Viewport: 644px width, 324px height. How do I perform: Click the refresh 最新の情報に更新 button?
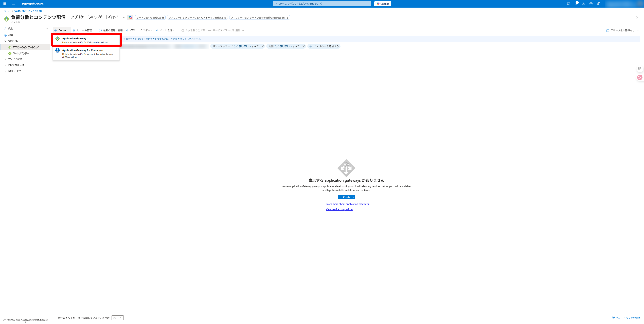(x=111, y=30)
